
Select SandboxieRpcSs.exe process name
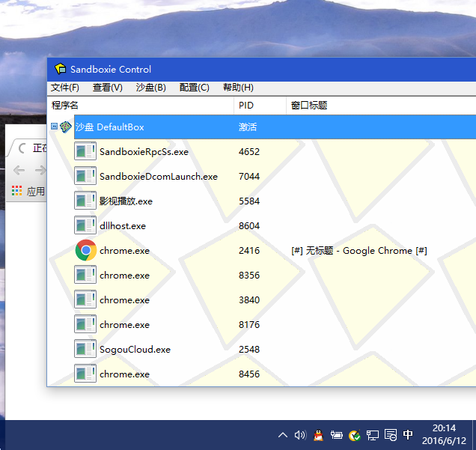point(144,151)
